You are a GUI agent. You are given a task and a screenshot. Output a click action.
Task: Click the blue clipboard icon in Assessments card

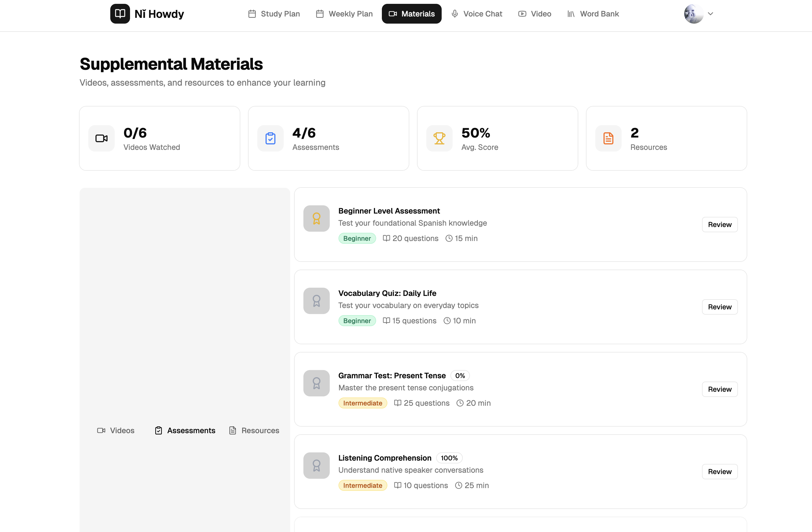coord(270,138)
